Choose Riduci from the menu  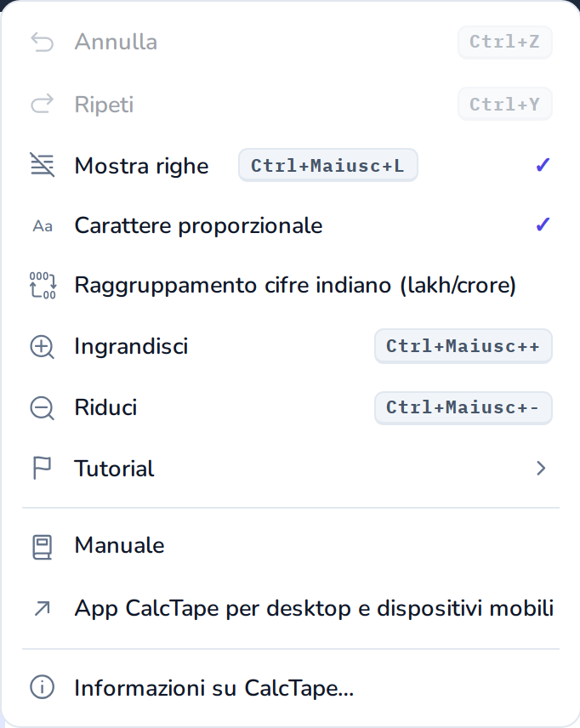290,407
